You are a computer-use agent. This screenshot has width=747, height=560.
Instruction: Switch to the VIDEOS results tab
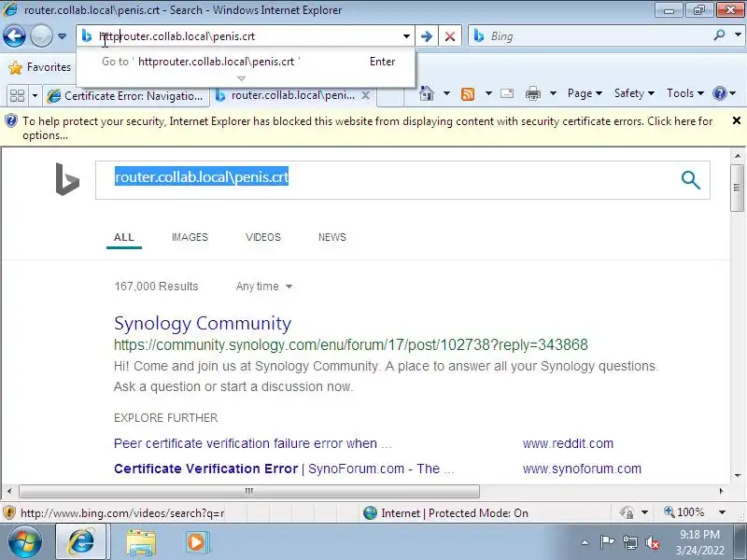[263, 237]
